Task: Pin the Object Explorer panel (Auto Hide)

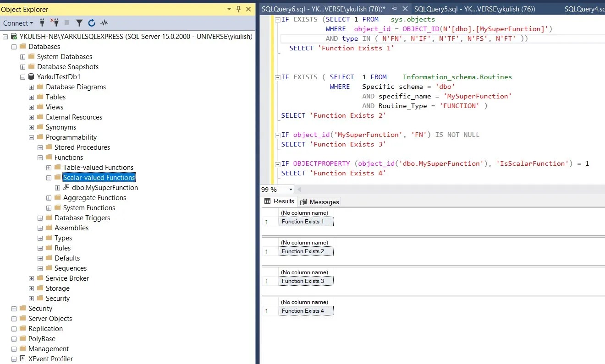Action: coord(238,9)
